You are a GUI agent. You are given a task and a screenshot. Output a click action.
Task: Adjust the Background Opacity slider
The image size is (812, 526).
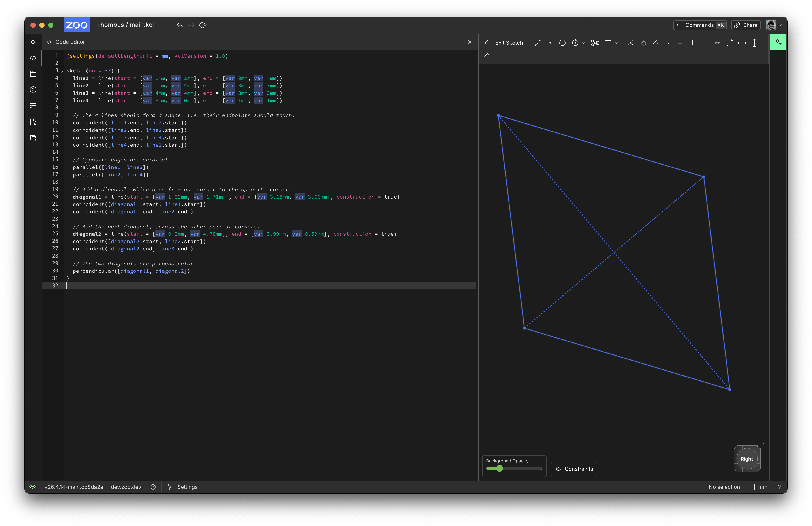tap(514, 469)
